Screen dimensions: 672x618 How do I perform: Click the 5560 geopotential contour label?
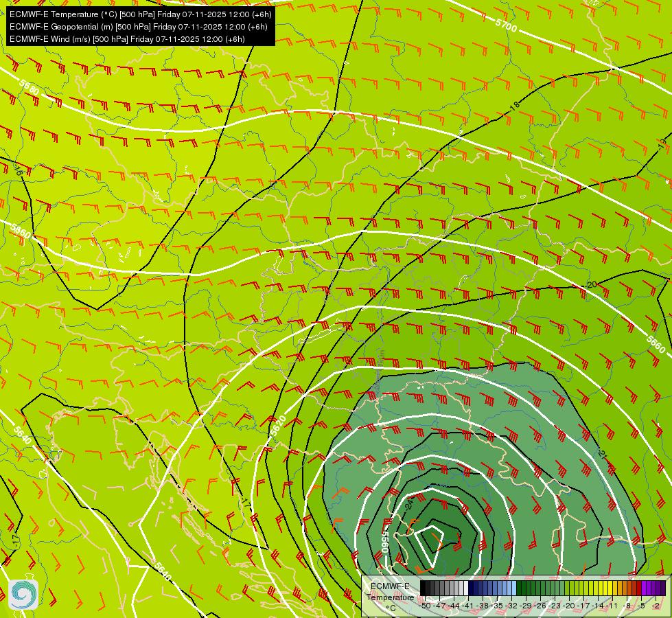pos(384,542)
